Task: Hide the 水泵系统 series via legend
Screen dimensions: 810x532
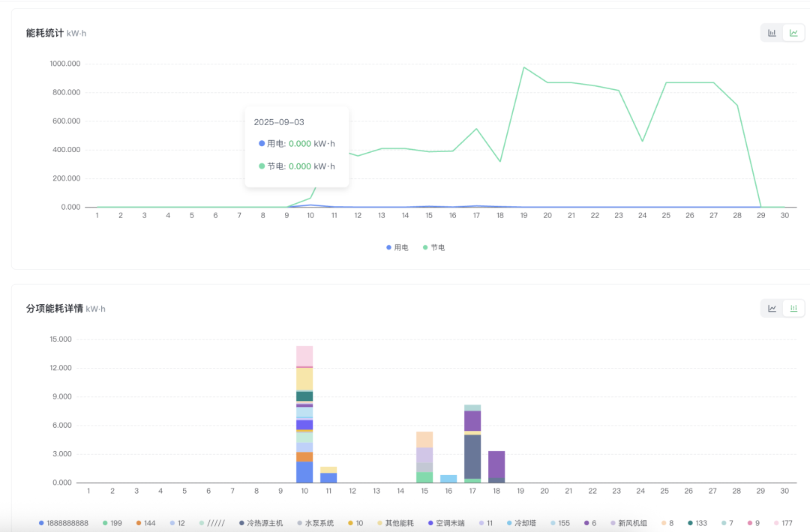Action: click(316, 523)
